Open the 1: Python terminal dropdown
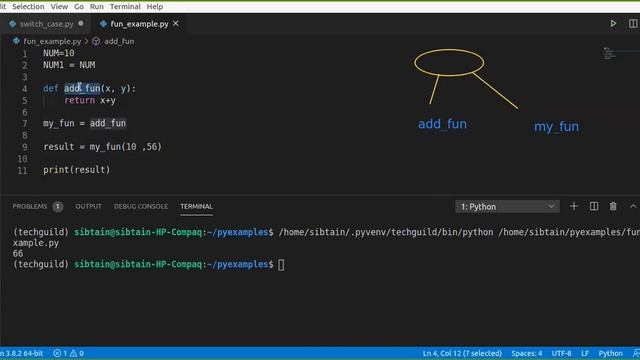 [507, 207]
